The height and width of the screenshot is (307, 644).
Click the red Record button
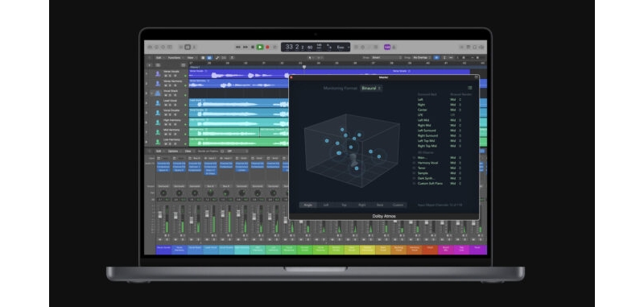pos(267,48)
